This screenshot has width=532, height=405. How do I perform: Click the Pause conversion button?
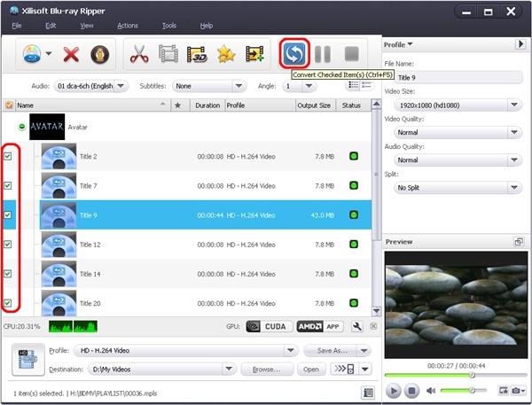(x=323, y=54)
